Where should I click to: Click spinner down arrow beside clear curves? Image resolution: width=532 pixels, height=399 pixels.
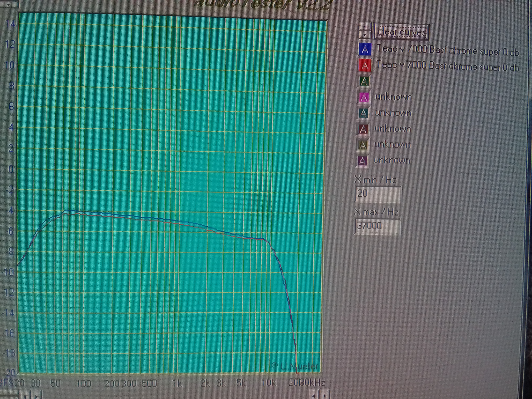click(x=365, y=34)
